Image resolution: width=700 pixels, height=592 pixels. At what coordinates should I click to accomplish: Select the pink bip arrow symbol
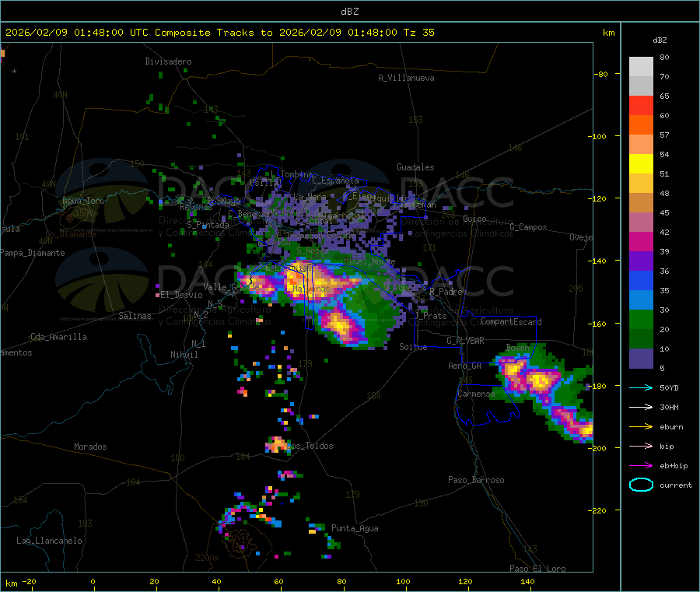point(641,446)
